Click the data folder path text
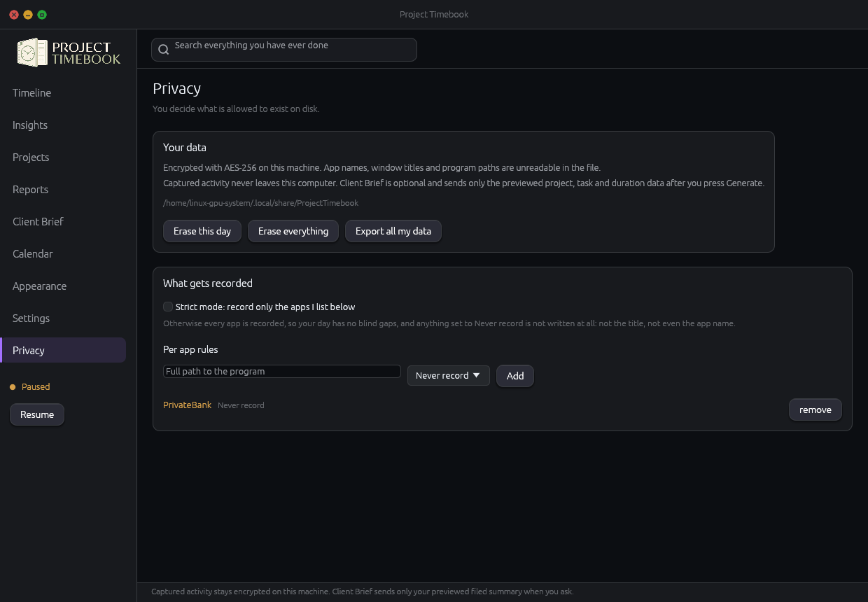The height and width of the screenshot is (602, 868). [260, 203]
